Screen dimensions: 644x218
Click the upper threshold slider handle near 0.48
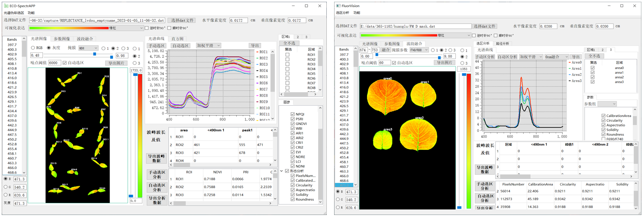pyautogui.click(x=95, y=54)
